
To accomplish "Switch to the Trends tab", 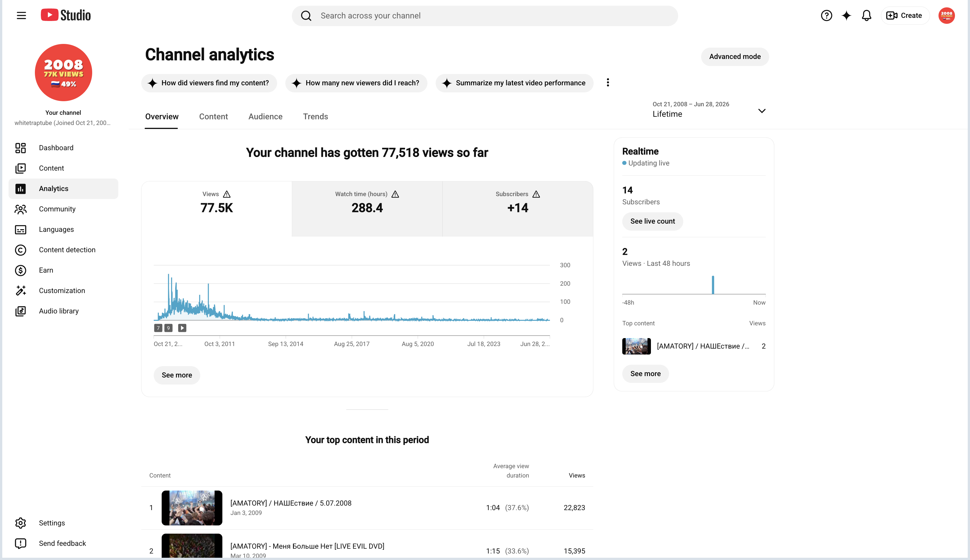I will (x=315, y=116).
